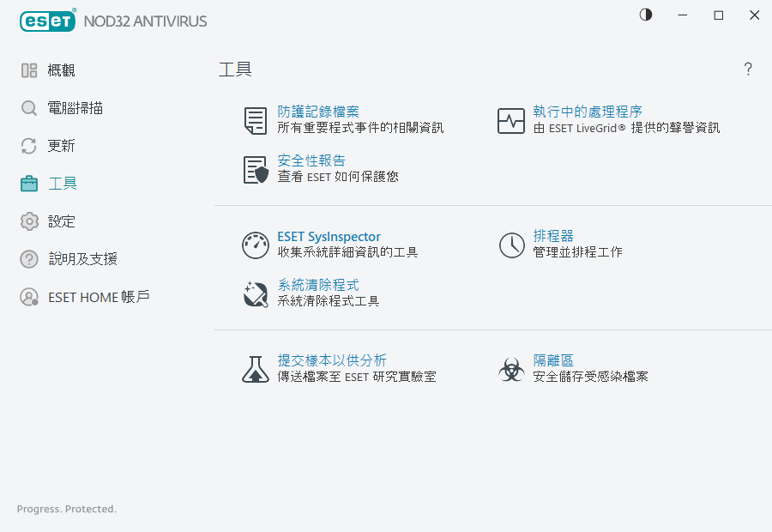Open the 系統清除程式 link

pos(318,285)
